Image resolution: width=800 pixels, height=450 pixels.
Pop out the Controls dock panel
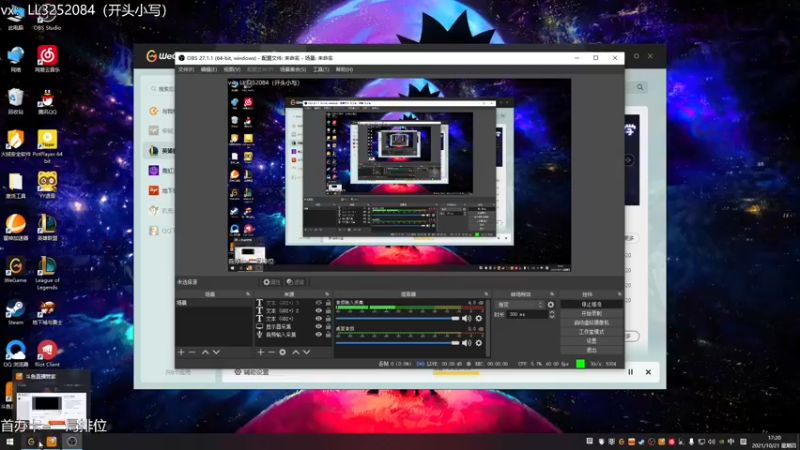coord(619,294)
